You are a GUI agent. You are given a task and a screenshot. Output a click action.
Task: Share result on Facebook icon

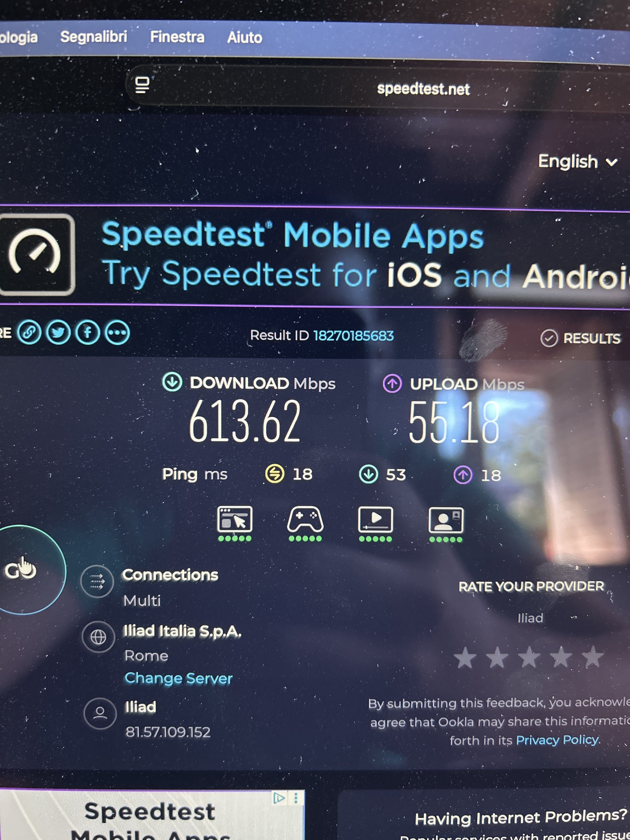coord(88,332)
